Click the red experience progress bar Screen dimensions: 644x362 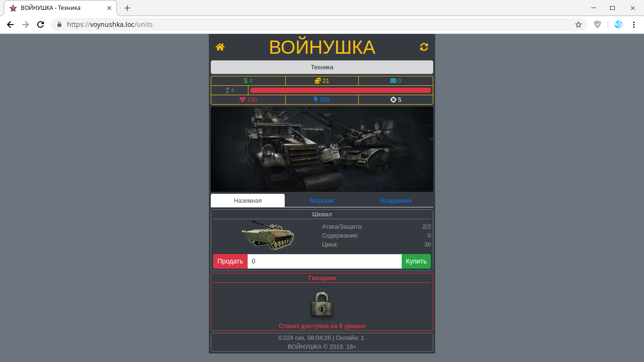click(x=340, y=90)
